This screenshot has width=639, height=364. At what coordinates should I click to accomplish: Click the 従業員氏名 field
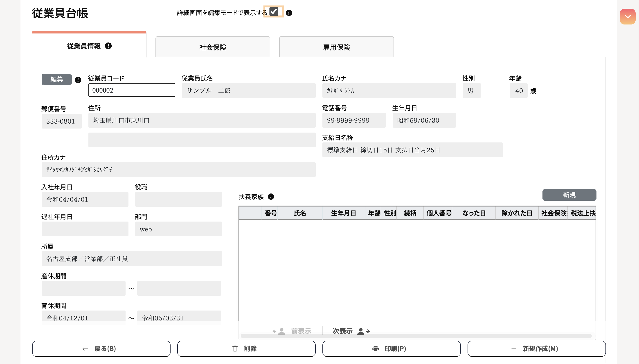point(249,91)
